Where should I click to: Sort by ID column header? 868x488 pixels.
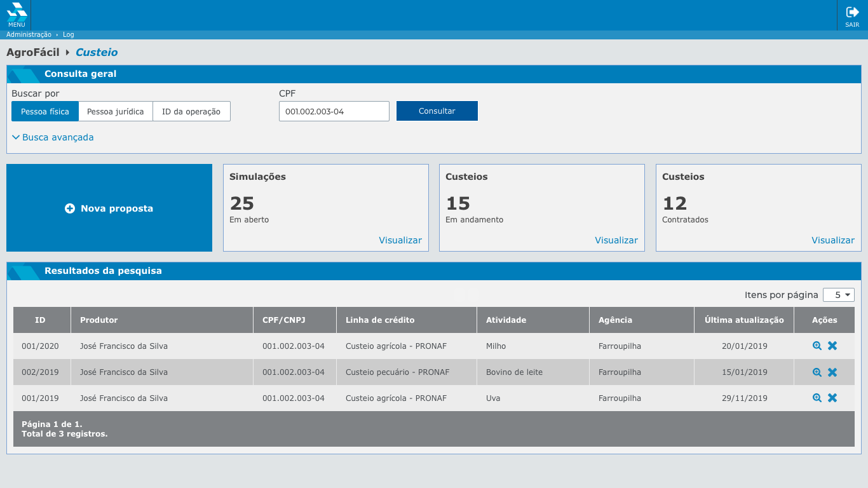pyautogui.click(x=42, y=320)
